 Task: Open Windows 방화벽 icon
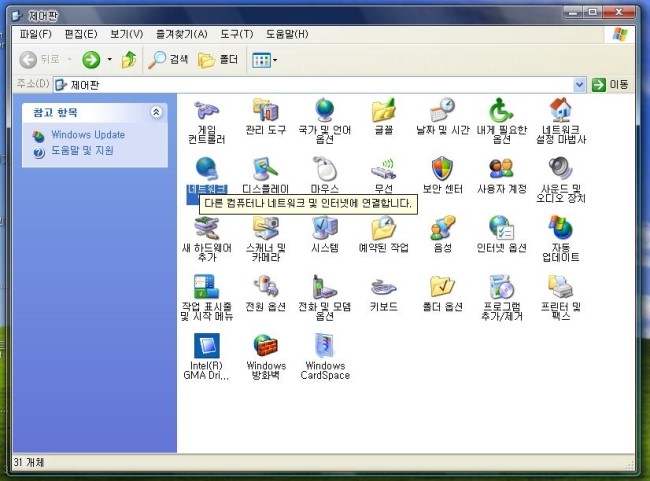pyautogui.click(x=266, y=347)
